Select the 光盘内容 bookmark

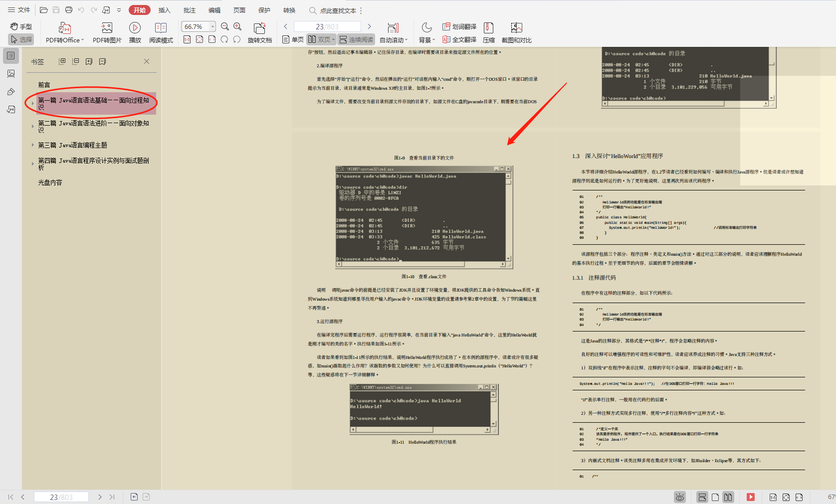click(x=50, y=182)
